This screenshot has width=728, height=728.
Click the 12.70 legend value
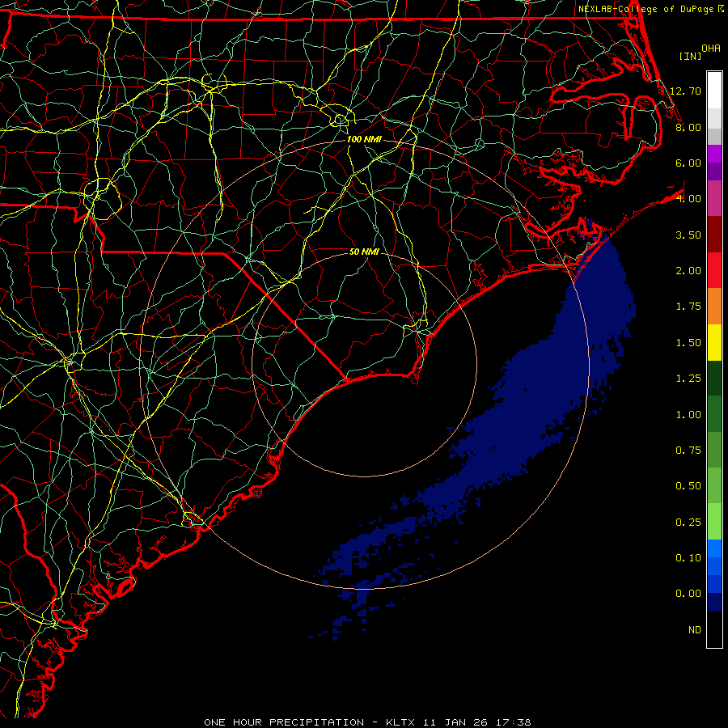[x=685, y=91]
